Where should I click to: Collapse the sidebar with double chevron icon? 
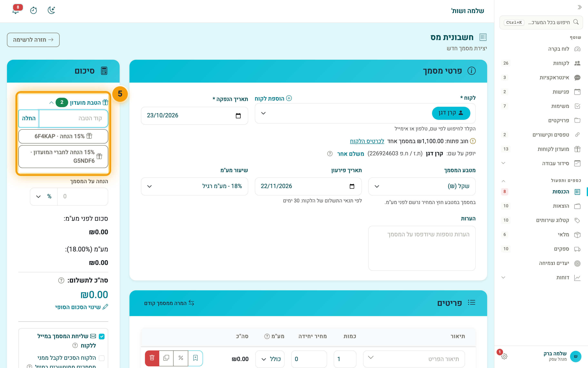(x=579, y=7)
